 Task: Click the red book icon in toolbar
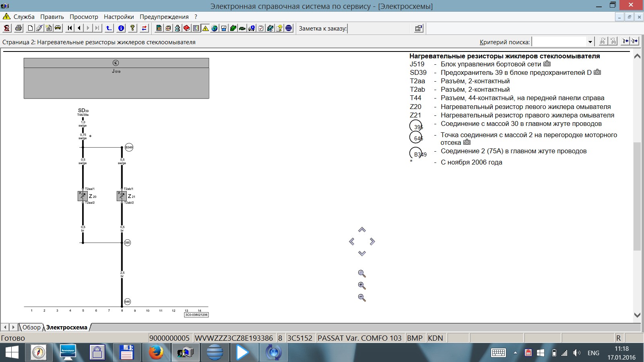tap(187, 28)
